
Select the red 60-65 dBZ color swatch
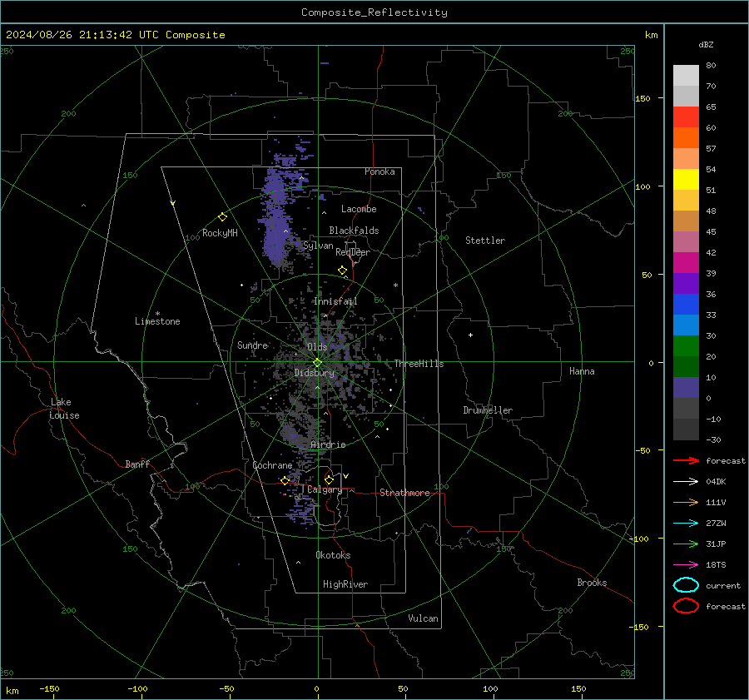pyautogui.click(x=686, y=117)
